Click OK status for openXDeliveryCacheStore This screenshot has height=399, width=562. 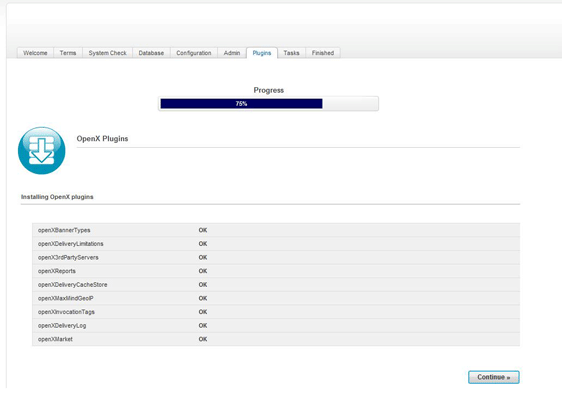pyautogui.click(x=203, y=285)
